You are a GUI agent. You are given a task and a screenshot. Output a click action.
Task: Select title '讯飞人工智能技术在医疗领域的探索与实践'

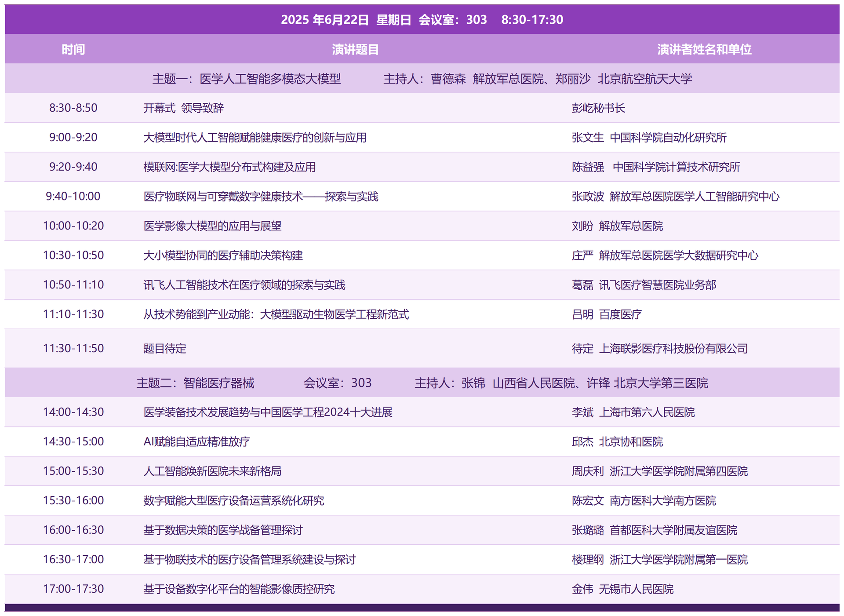click(x=244, y=284)
